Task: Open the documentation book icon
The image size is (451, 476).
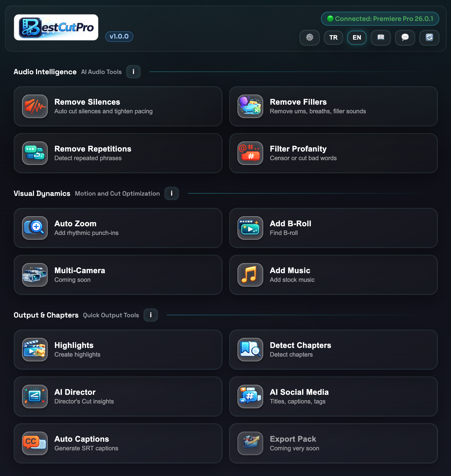Action: 381,37
